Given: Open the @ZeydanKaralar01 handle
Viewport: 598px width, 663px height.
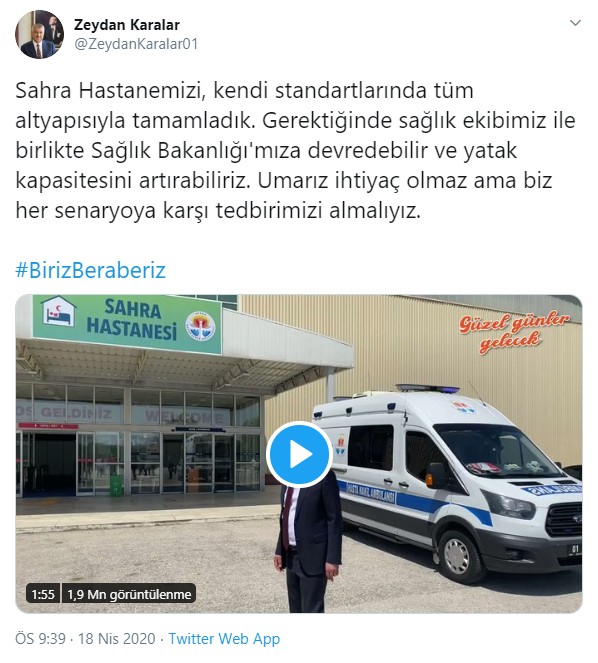Looking at the screenshot, I should (136, 44).
